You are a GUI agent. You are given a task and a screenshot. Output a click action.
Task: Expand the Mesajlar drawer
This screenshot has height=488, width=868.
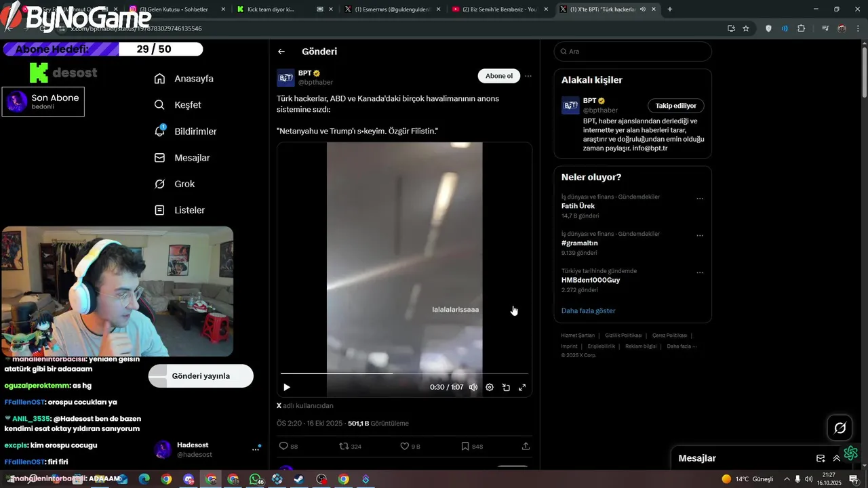point(836,458)
